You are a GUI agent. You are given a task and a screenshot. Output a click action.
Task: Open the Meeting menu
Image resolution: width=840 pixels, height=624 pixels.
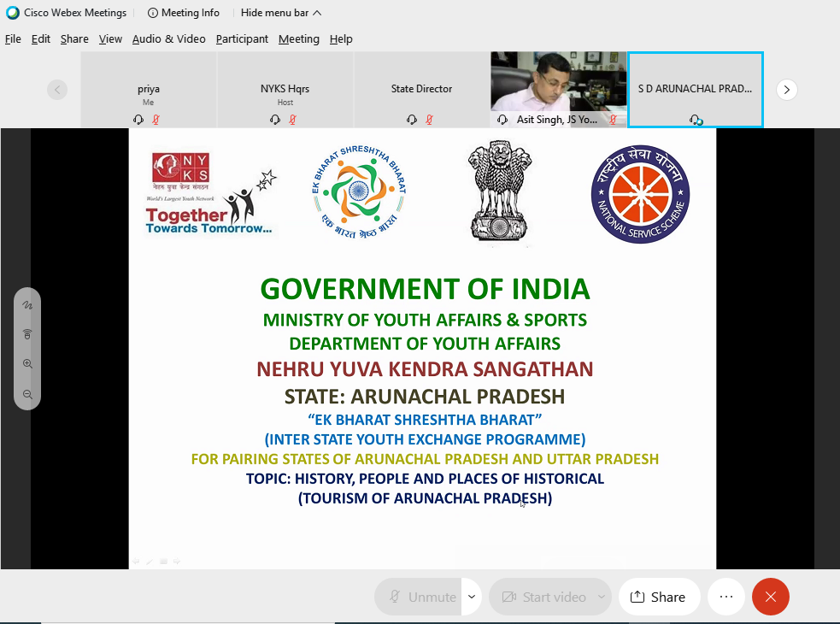pos(299,39)
